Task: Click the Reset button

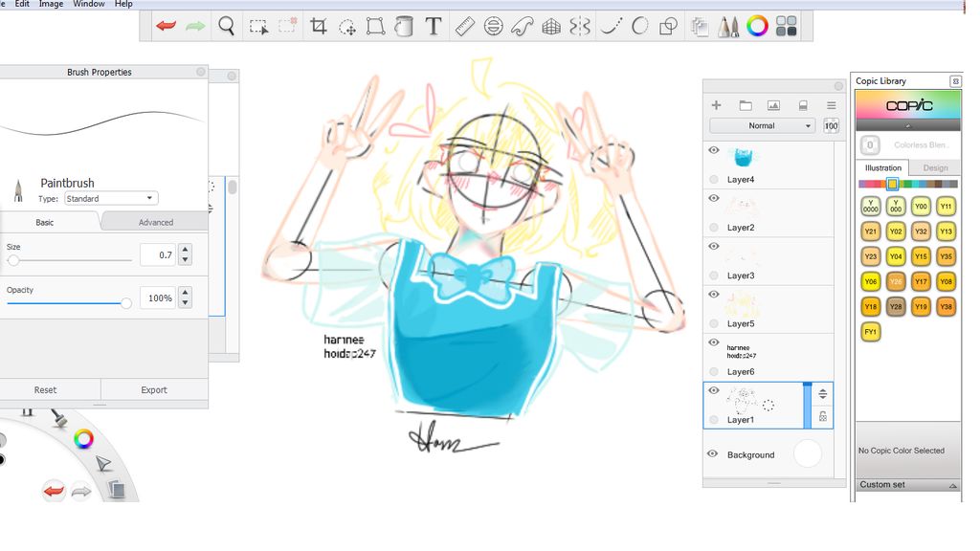Action: pos(45,390)
